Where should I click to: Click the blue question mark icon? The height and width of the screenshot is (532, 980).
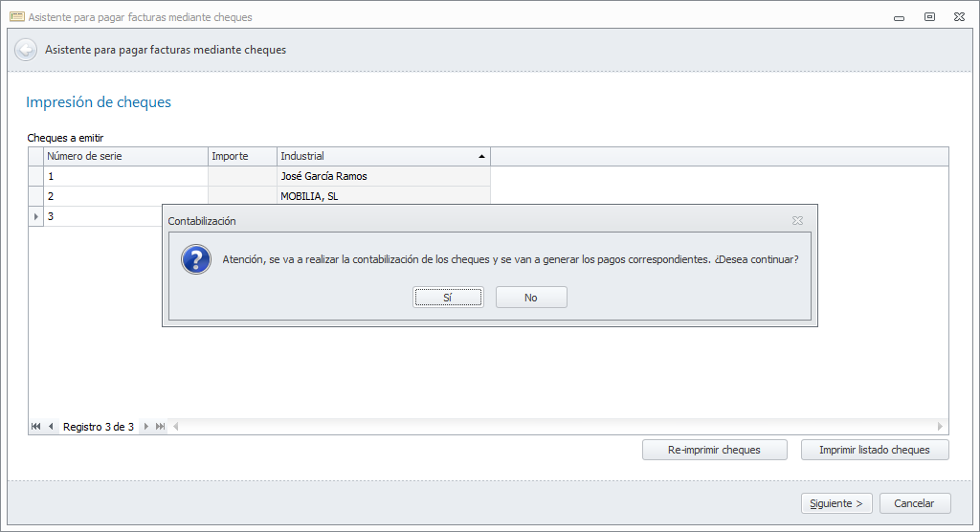click(196, 259)
